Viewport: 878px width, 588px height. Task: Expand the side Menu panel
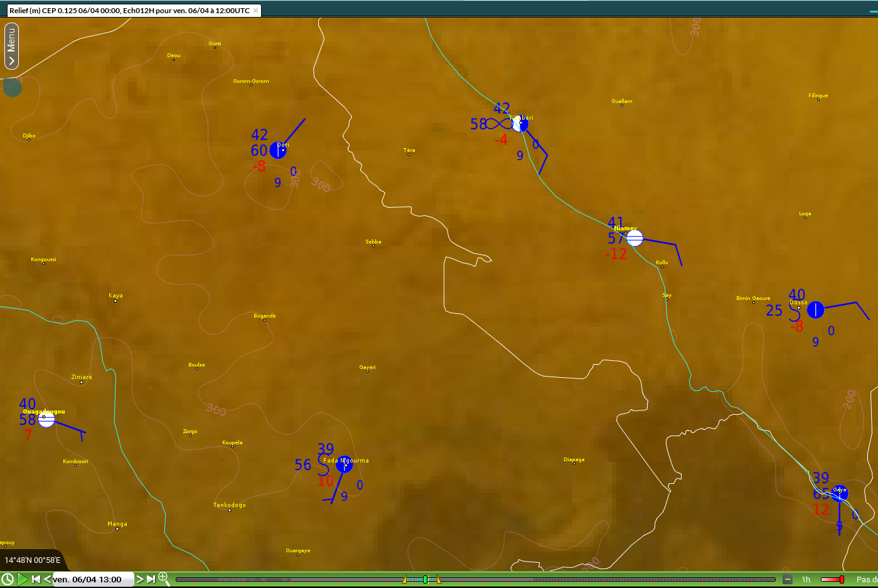pos(11,46)
